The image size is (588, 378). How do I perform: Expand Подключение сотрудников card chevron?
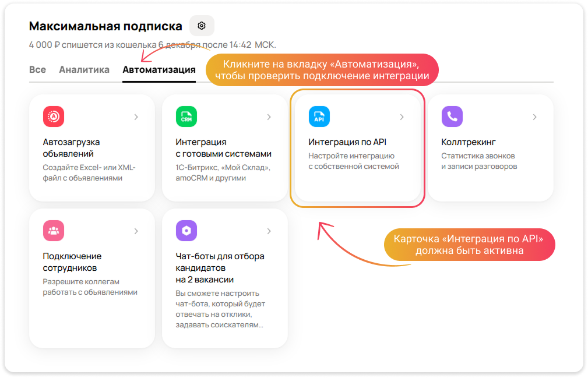[x=136, y=231]
